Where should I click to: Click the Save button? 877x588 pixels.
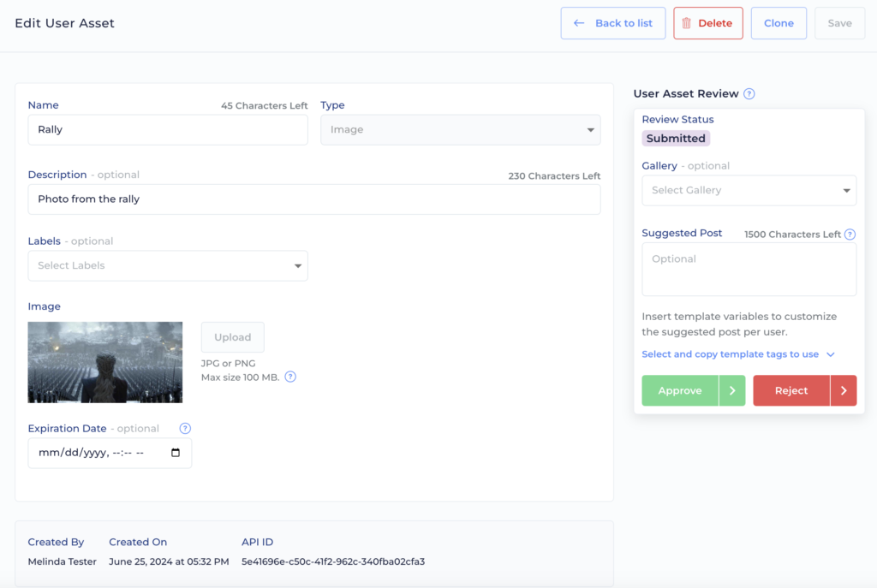point(839,23)
